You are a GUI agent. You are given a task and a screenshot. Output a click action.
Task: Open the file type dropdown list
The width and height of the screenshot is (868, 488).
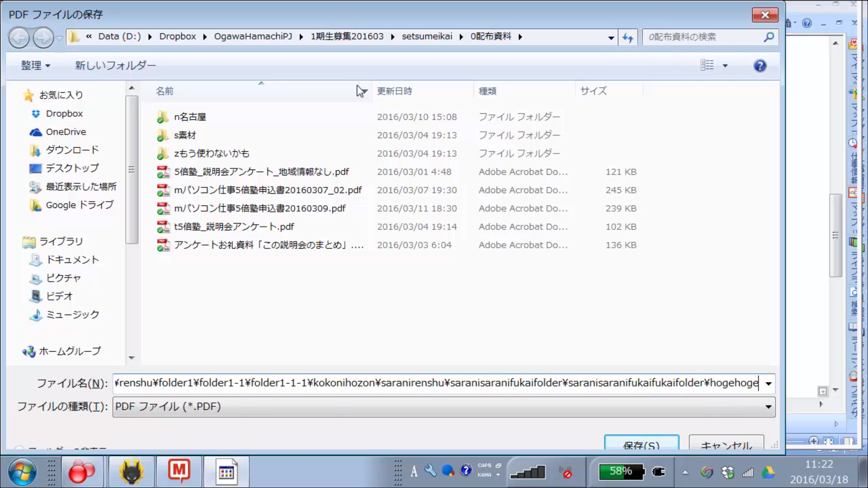click(768, 407)
